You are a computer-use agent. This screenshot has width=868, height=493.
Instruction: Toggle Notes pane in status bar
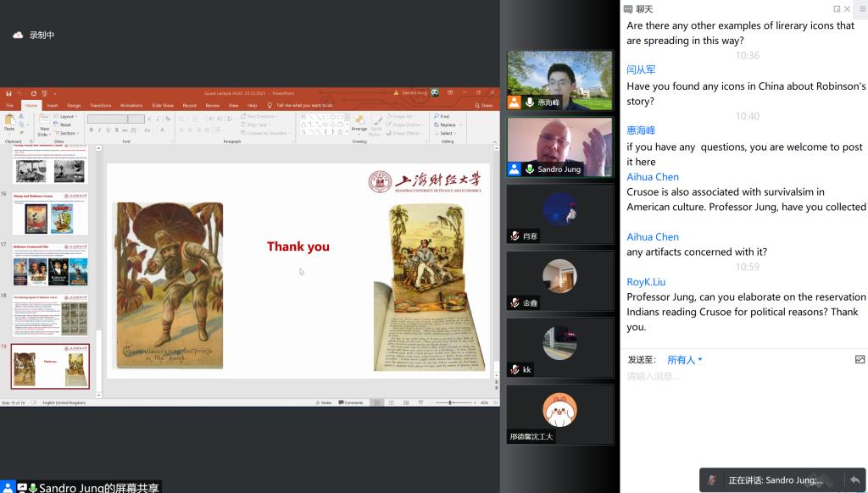point(325,402)
